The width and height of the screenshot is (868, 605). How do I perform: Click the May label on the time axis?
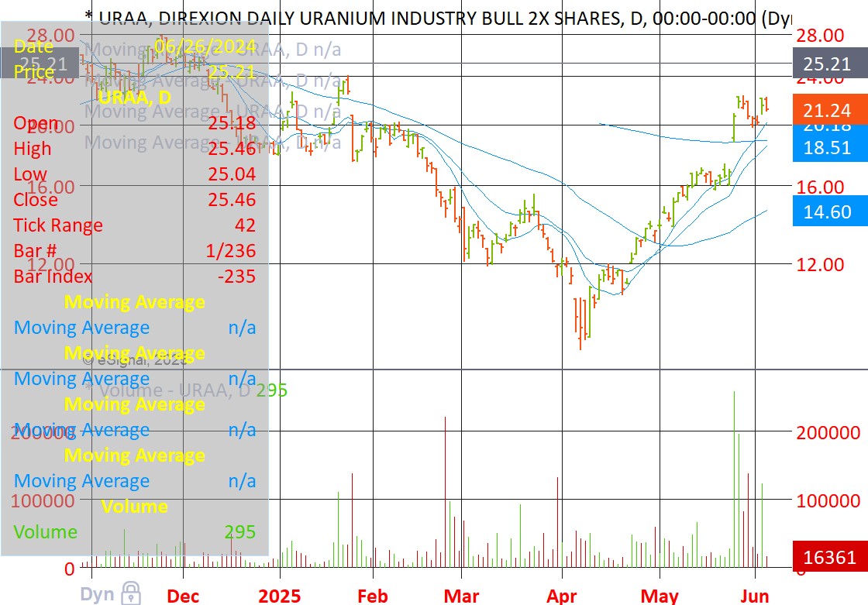tap(660, 596)
